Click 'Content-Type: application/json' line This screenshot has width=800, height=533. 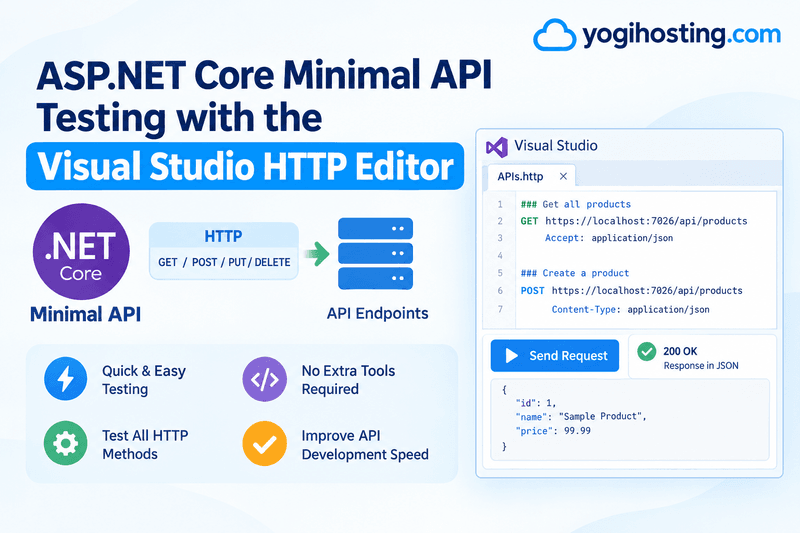pyautogui.click(x=630, y=310)
